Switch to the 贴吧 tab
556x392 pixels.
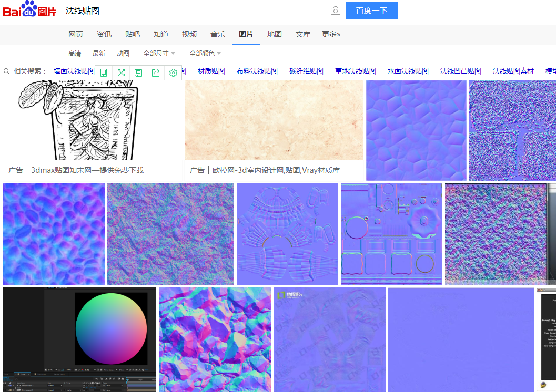132,34
